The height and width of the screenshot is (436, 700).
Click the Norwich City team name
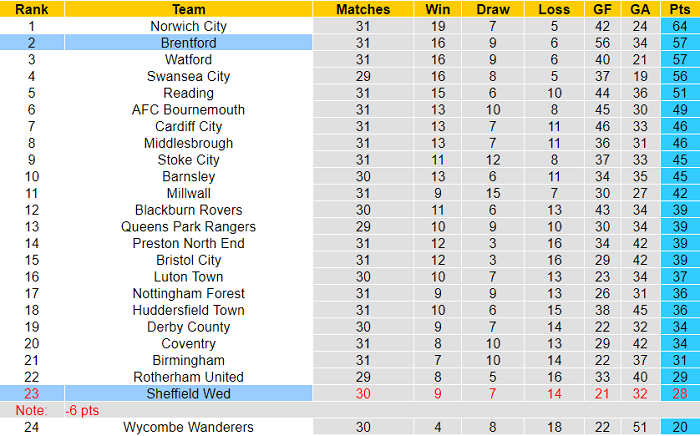[188, 26]
